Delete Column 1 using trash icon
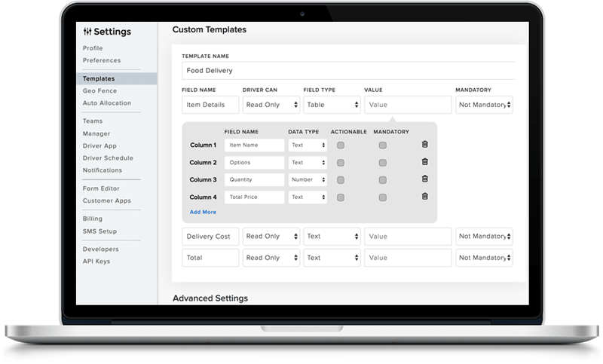Screen dimensions: 603x364 424,145
